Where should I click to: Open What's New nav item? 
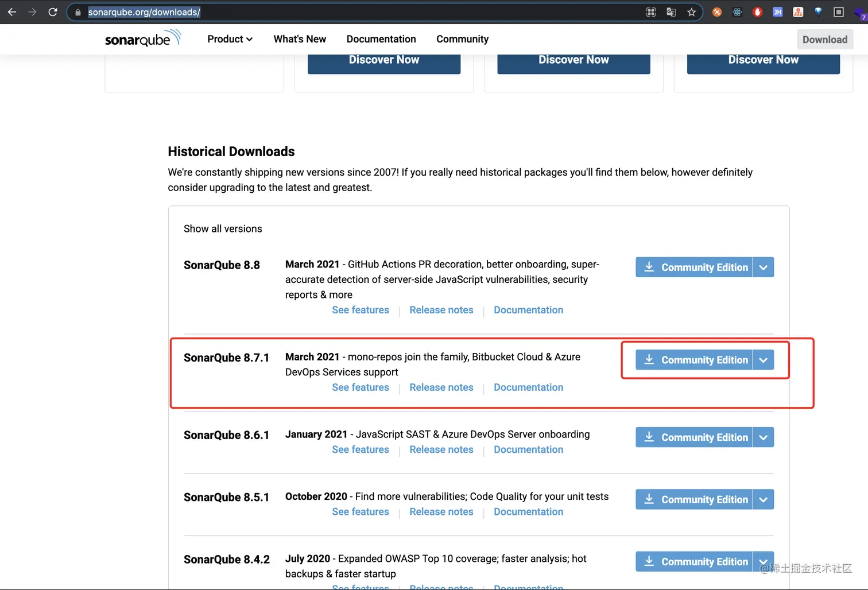pos(300,39)
